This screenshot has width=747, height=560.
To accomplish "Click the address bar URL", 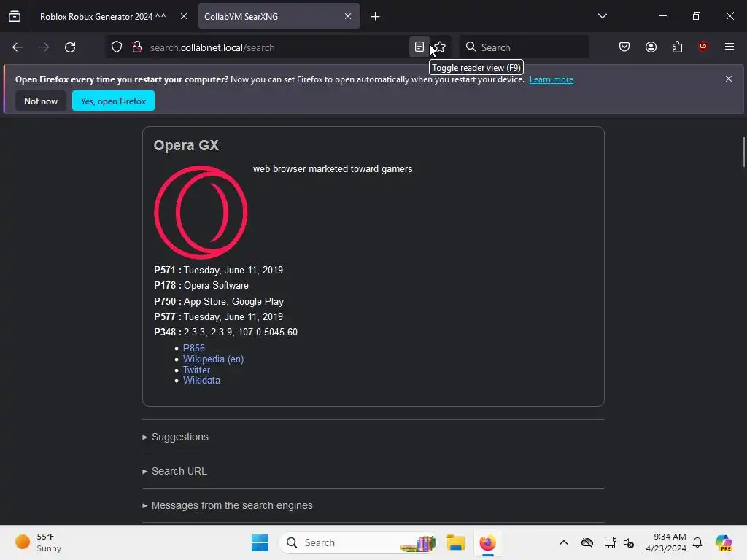I will click(212, 47).
